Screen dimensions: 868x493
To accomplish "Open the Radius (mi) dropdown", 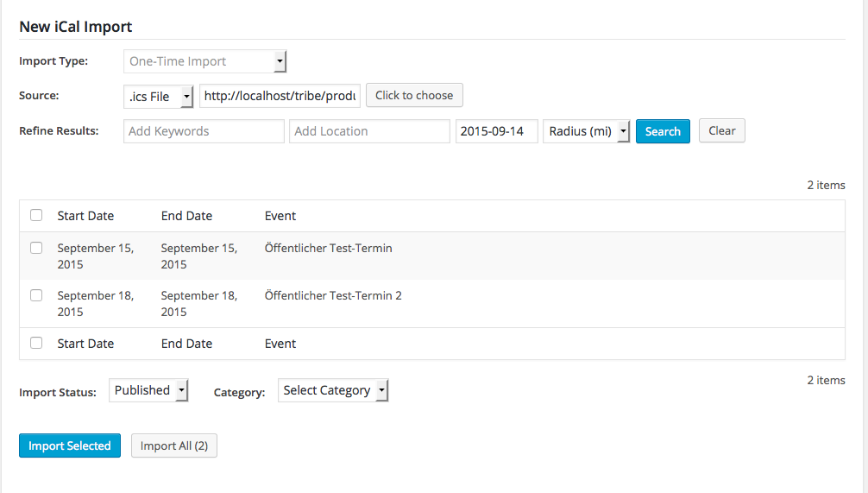I will (x=586, y=131).
